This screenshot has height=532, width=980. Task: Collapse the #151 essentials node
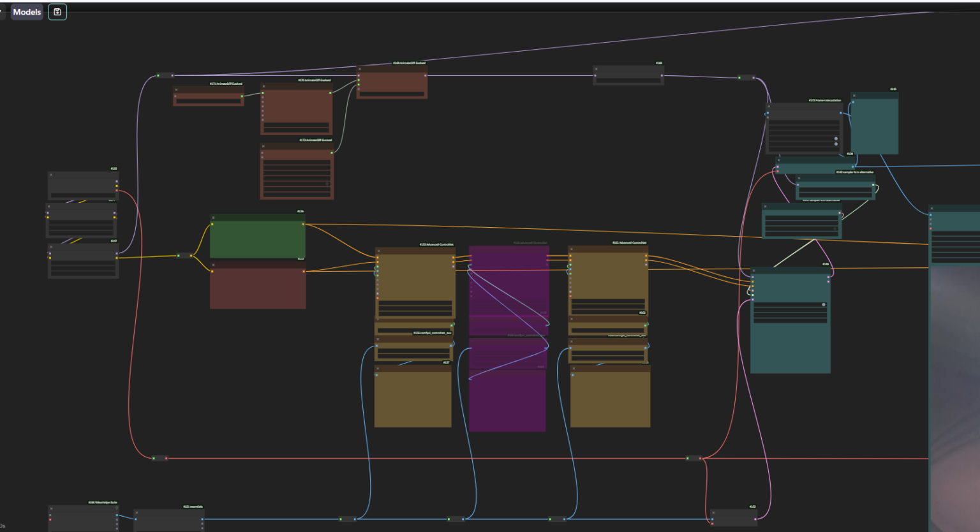tap(137, 513)
